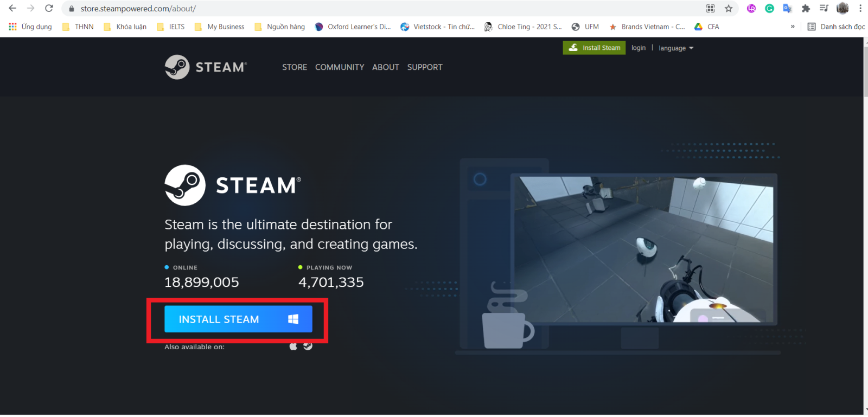Open the Vietstock bookmark
Viewport: 868px width, 417px height.
(x=438, y=27)
